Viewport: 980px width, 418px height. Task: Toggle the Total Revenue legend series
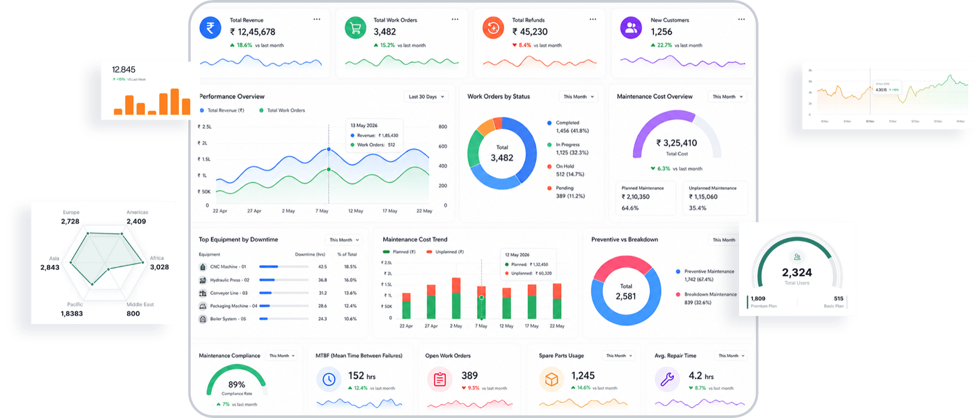[x=222, y=110]
